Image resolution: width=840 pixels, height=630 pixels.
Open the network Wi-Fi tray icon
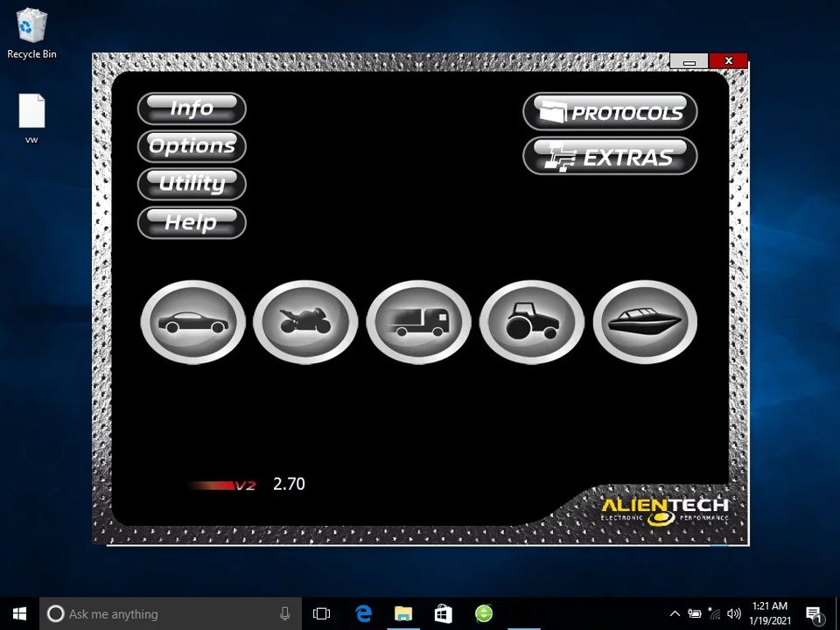pyautogui.click(x=714, y=614)
